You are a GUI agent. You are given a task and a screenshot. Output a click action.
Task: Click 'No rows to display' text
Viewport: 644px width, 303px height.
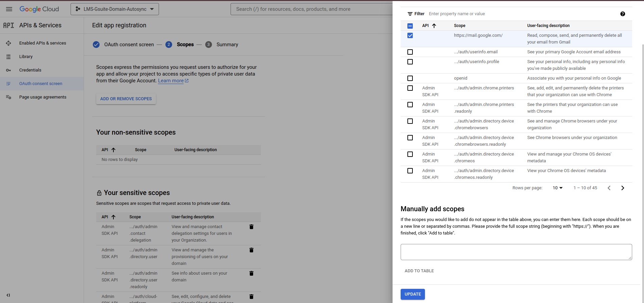click(x=120, y=160)
